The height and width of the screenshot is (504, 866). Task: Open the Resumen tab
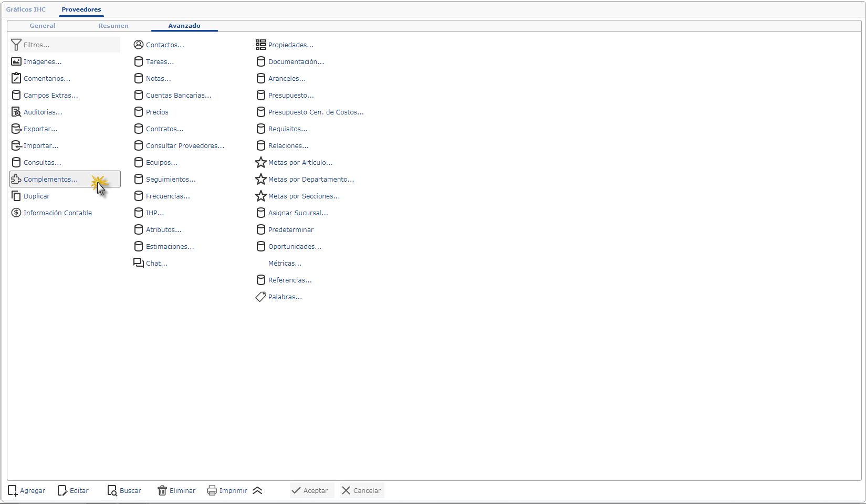[x=113, y=26]
